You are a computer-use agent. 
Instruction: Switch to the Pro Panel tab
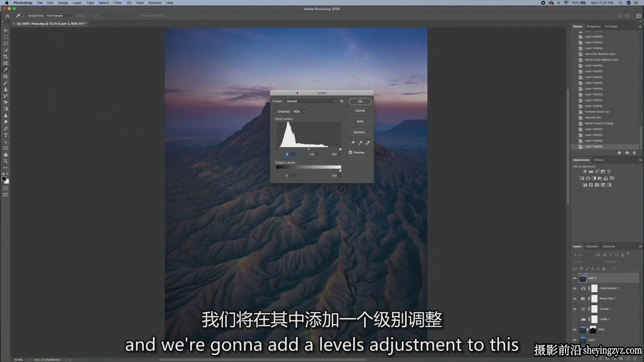tap(611, 26)
